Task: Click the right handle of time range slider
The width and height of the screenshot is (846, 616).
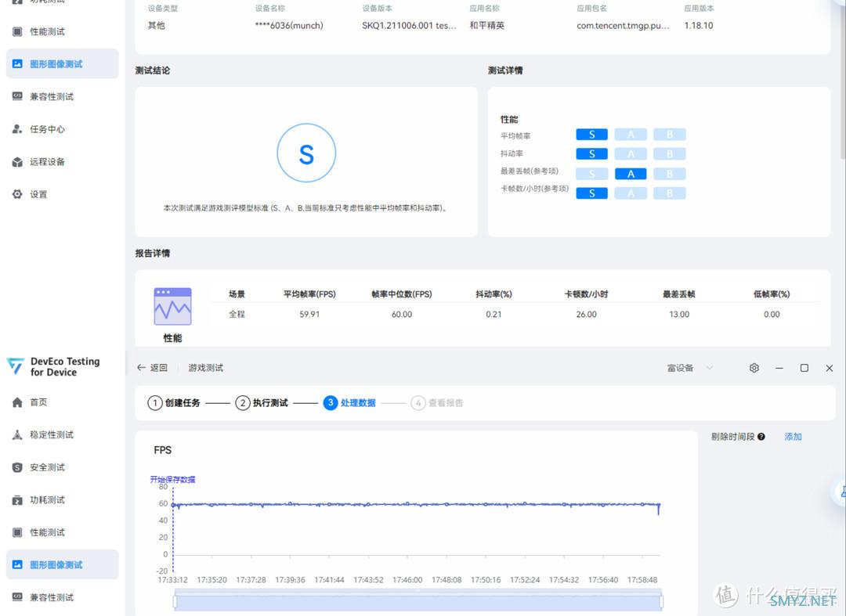Action: 661,601
